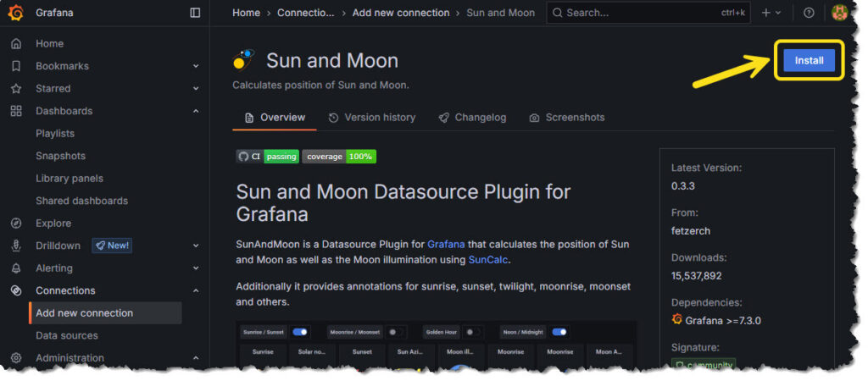The height and width of the screenshot is (381, 868).
Task: Toggle the Moonrise / Moonset switch
Action: [x=395, y=333]
